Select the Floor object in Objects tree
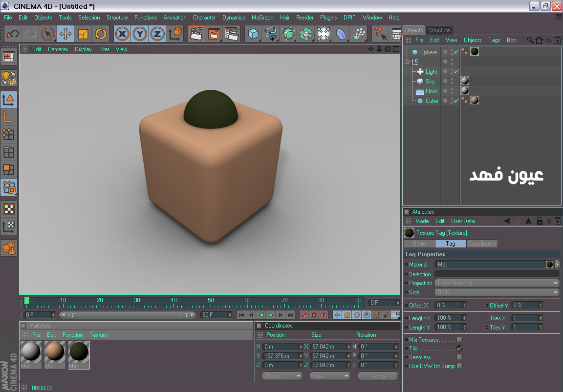The height and width of the screenshot is (392, 563). point(431,91)
